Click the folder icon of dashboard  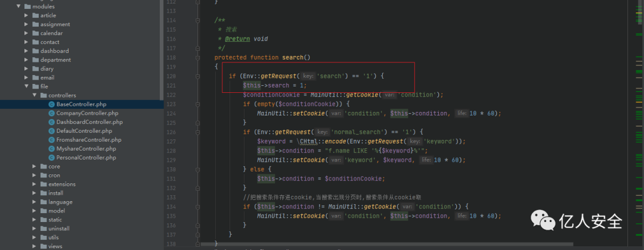[35, 51]
